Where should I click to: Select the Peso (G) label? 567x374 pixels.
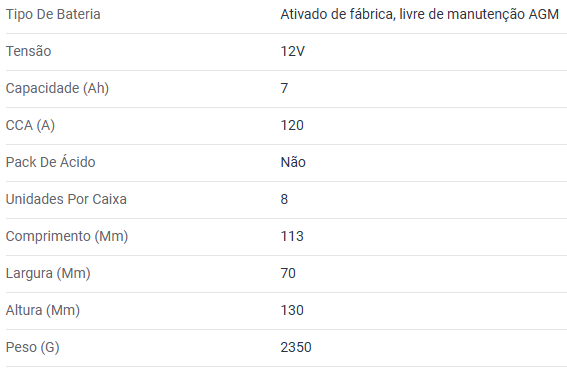click(x=33, y=348)
